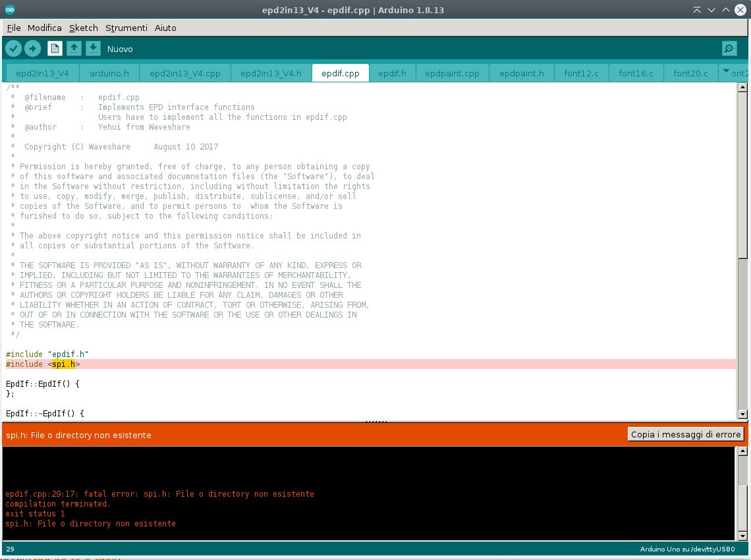
Task: Open the Modifica menu
Action: 45,28
